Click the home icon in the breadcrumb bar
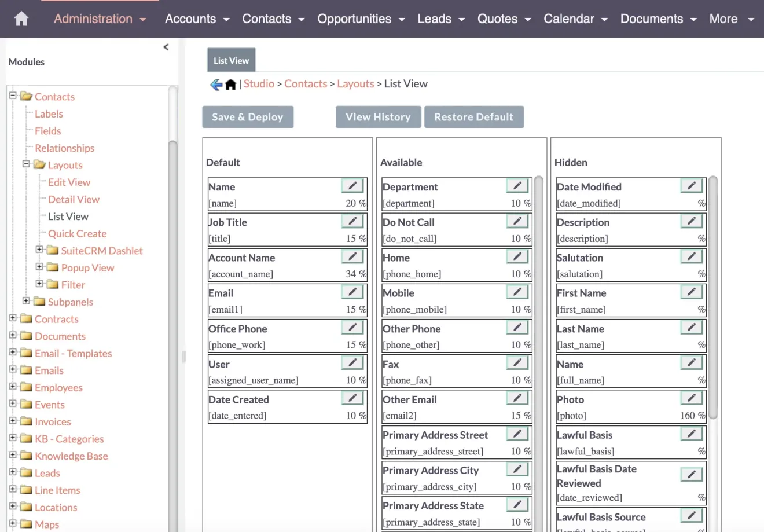The width and height of the screenshot is (764, 532). click(x=230, y=84)
